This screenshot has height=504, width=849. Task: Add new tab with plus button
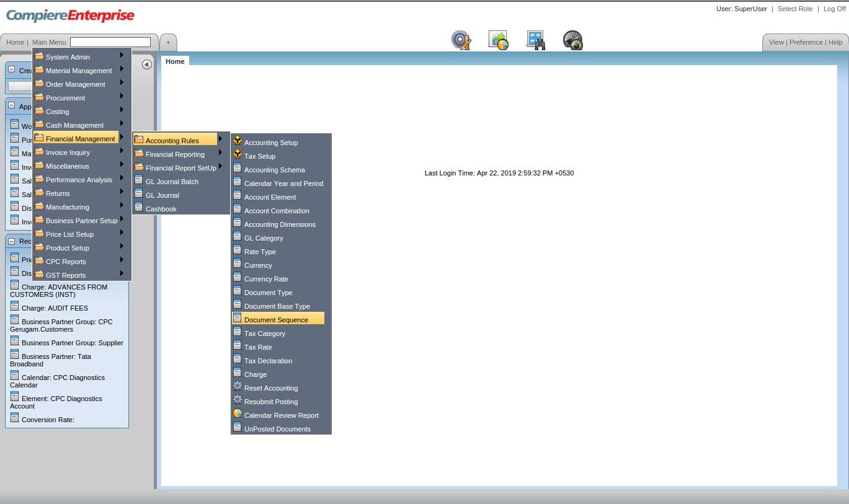pyautogui.click(x=168, y=42)
